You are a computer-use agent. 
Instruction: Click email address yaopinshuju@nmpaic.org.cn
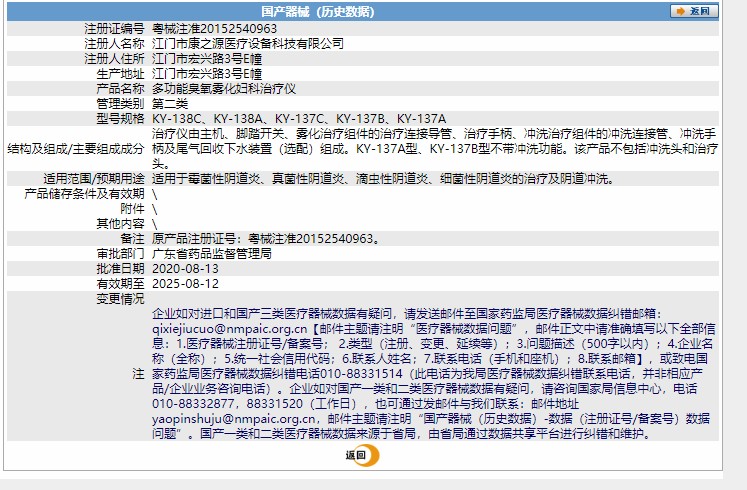(233, 419)
